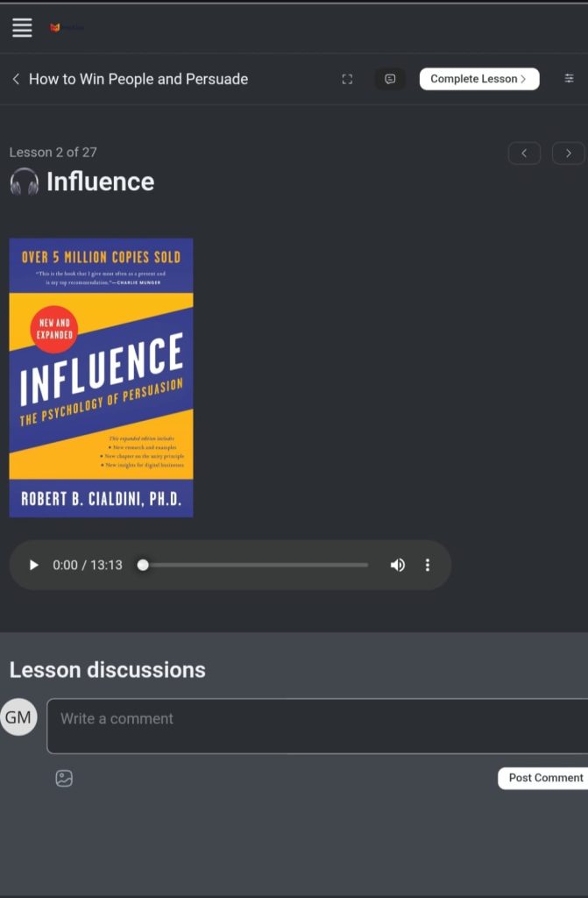Open the lesson settings sliders icon
588x898 pixels.
(569, 79)
